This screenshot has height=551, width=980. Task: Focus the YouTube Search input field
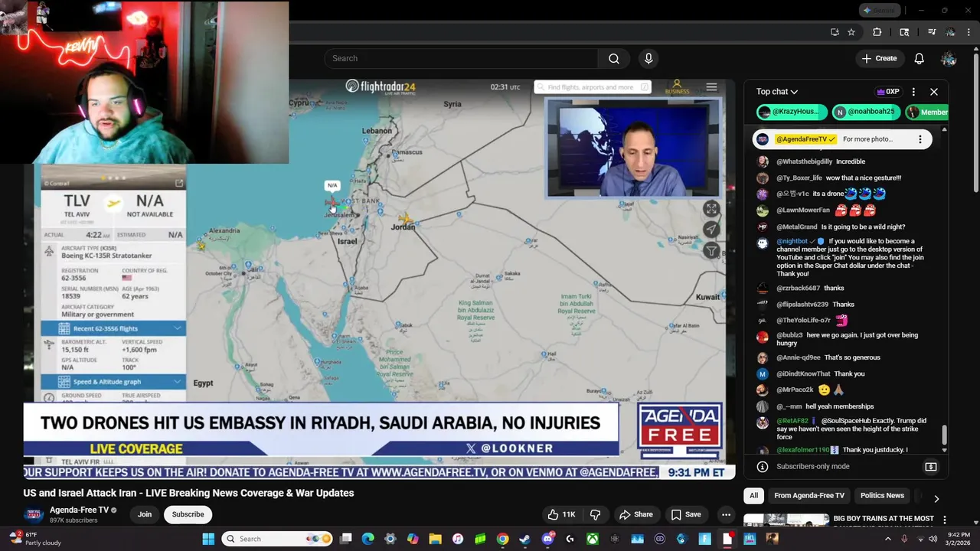[x=461, y=58]
